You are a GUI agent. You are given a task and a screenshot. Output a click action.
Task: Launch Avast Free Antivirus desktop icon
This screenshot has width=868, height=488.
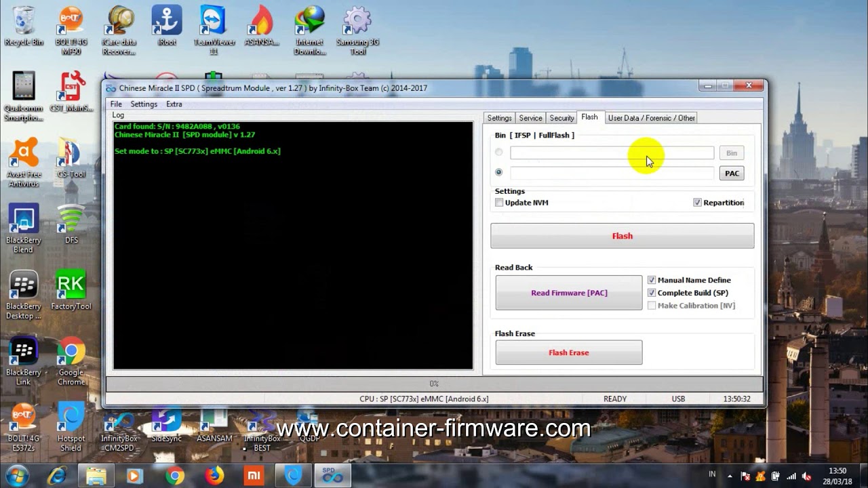(24, 163)
